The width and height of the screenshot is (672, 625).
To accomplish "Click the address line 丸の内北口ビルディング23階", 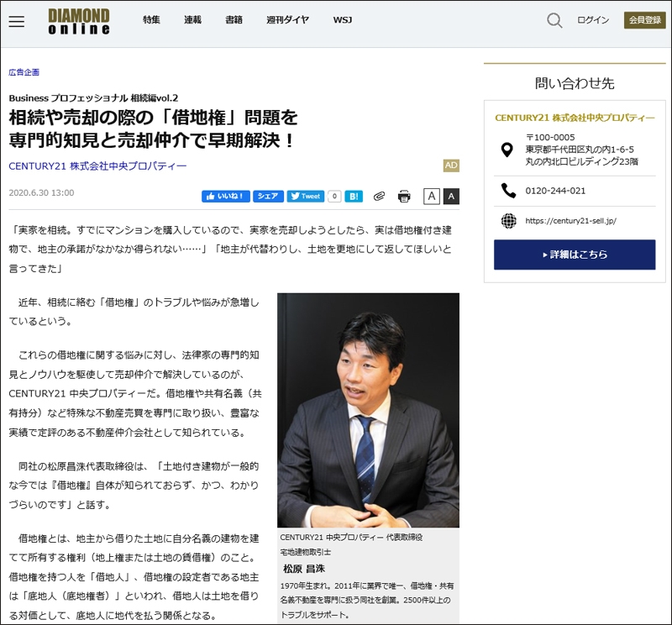I will tap(582, 161).
